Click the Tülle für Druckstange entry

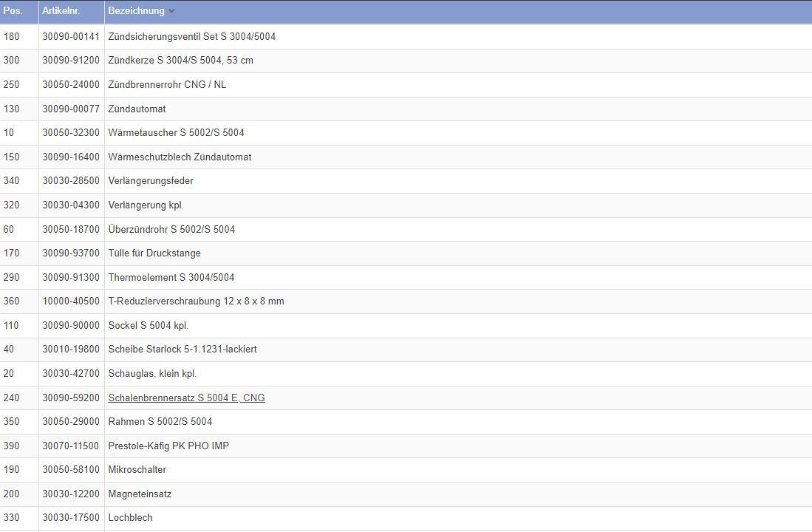coord(154,253)
